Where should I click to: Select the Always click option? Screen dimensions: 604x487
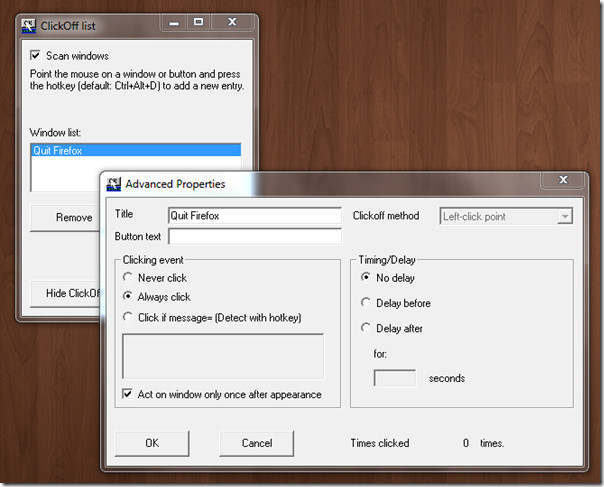(x=128, y=296)
